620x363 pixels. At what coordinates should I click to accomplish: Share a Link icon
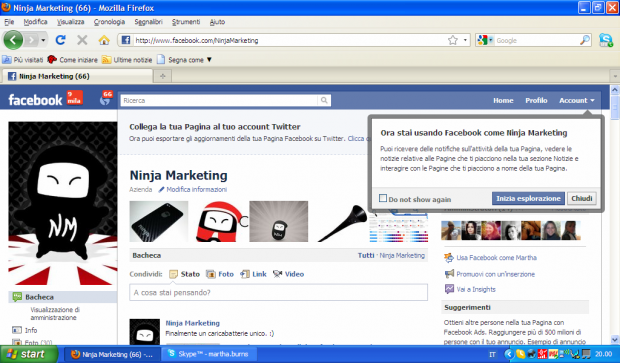click(245, 274)
